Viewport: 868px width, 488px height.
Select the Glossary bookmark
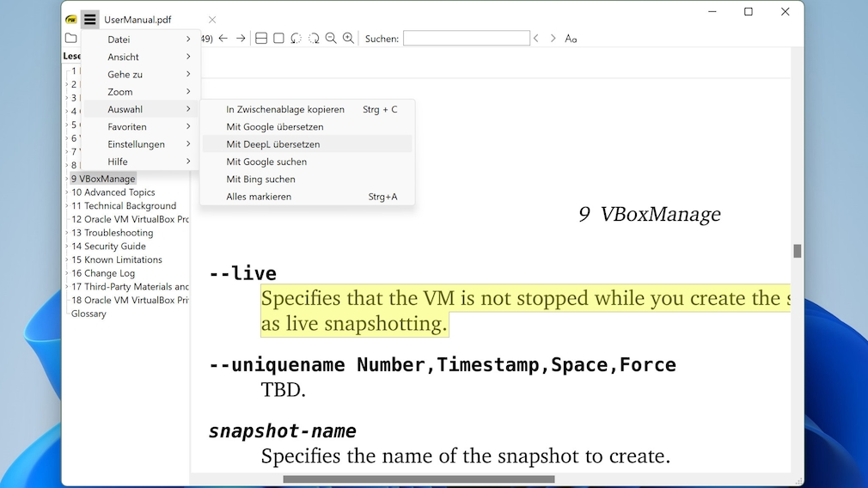point(89,314)
